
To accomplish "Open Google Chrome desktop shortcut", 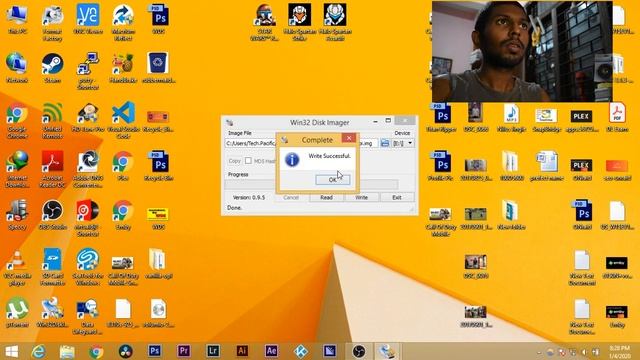I will [x=17, y=120].
